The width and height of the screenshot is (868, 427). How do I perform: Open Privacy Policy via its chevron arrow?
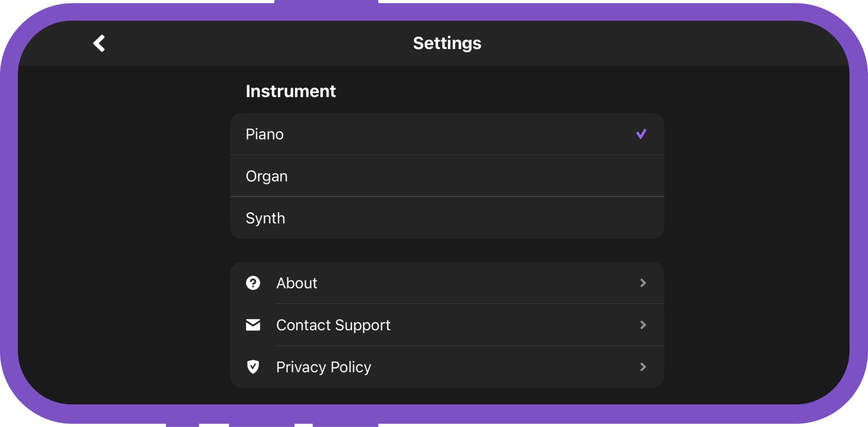(x=643, y=367)
